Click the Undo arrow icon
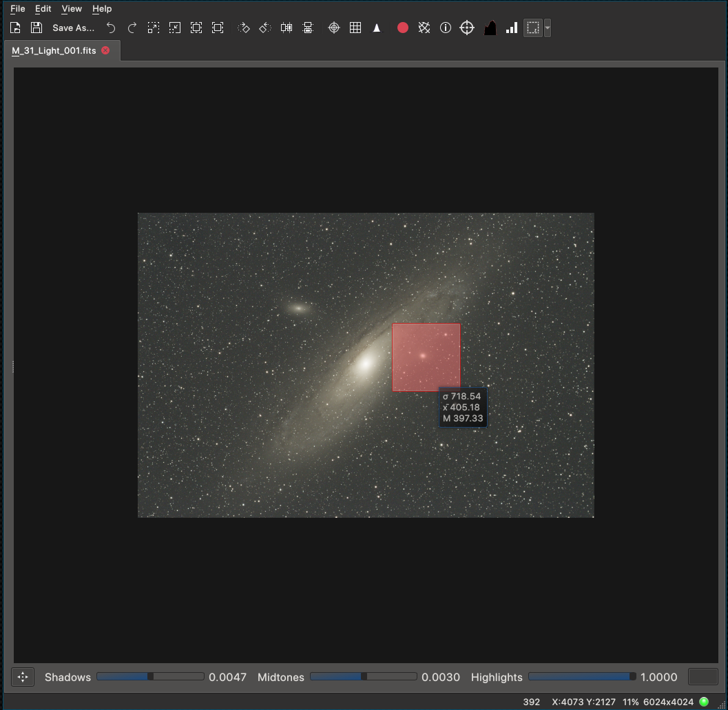The image size is (728, 710). pos(110,28)
